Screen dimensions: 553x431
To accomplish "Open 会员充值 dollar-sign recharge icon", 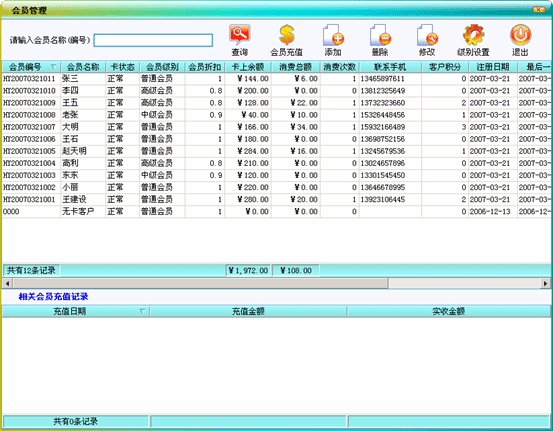I will point(286,34).
